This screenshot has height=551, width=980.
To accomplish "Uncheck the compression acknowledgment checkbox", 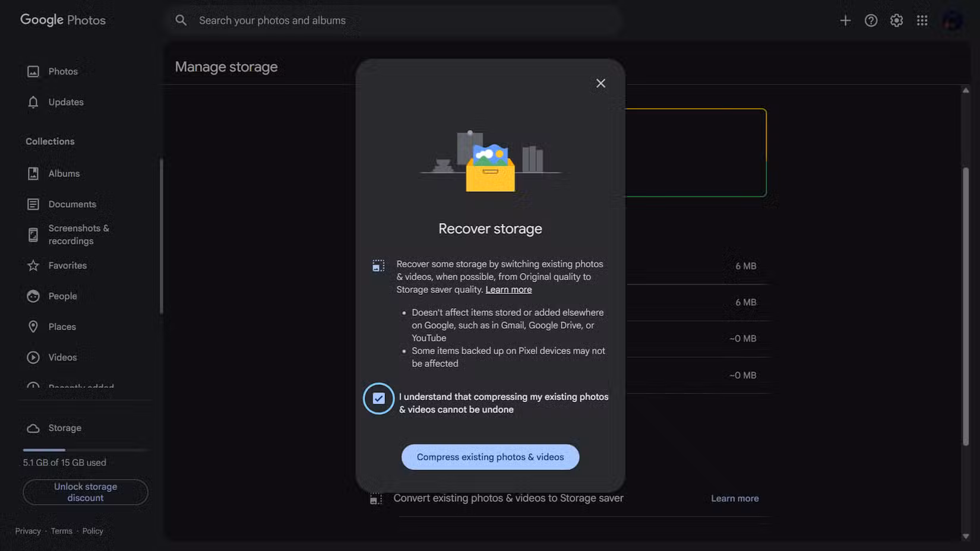I will pyautogui.click(x=378, y=398).
